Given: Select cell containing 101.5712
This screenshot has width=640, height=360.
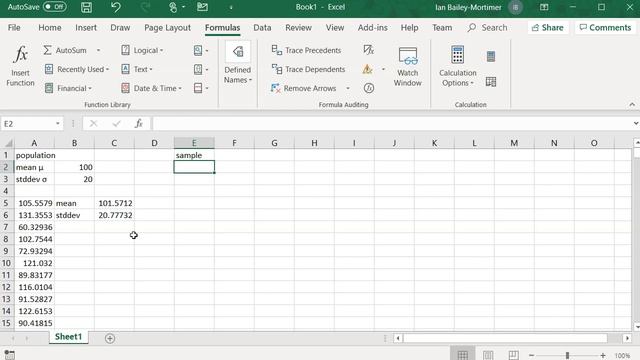Looking at the screenshot, I should tap(114, 203).
